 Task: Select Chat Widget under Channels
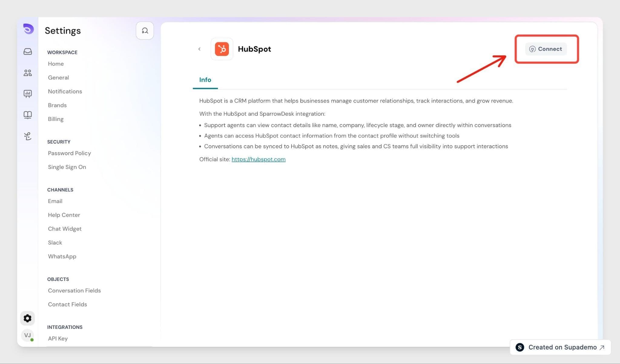(x=64, y=229)
